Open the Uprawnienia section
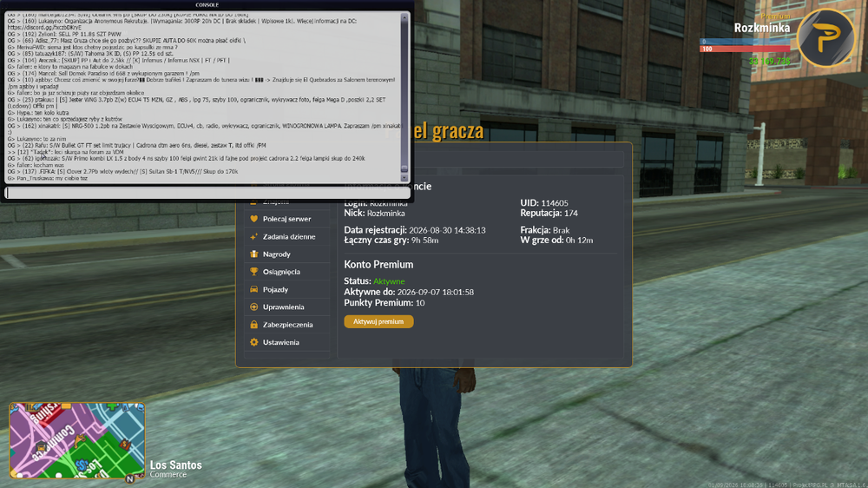This screenshot has width=868, height=488. (286, 307)
